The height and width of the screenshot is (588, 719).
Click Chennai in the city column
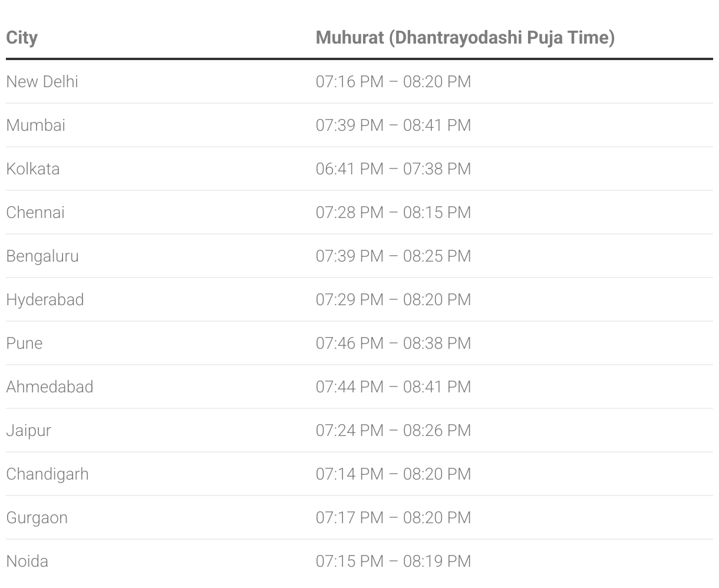[35, 212]
